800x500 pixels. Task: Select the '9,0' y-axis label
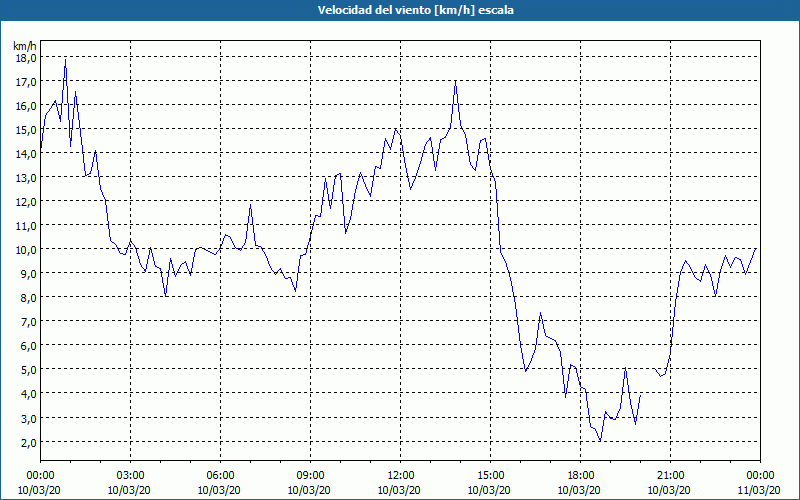click(x=28, y=274)
